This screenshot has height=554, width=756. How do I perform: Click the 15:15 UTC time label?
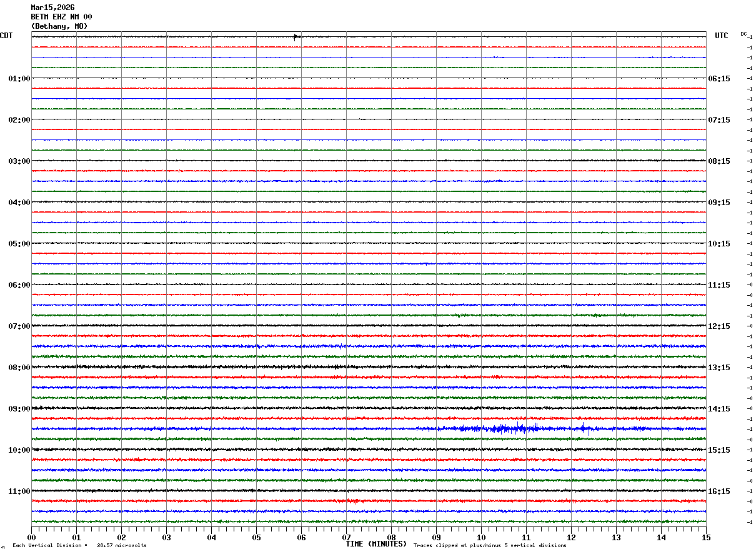(719, 450)
